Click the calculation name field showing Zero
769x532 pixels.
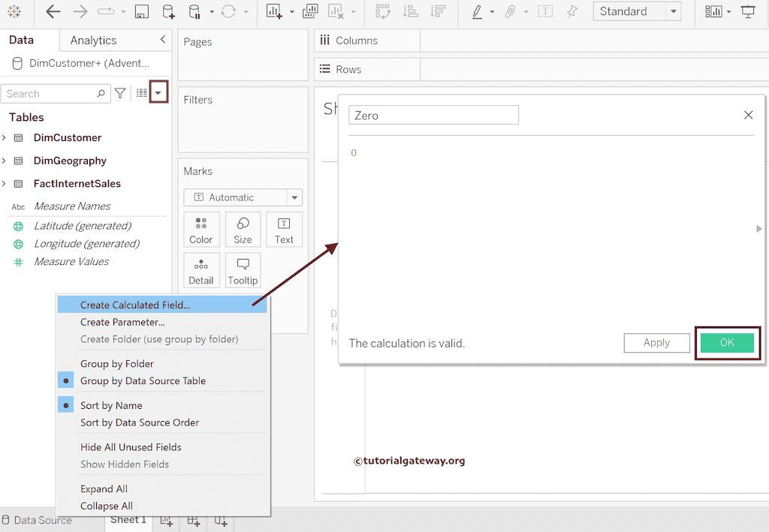pyautogui.click(x=433, y=116)
